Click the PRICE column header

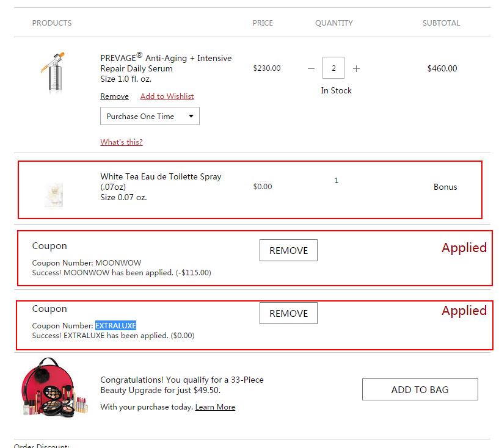pos(263,23)
